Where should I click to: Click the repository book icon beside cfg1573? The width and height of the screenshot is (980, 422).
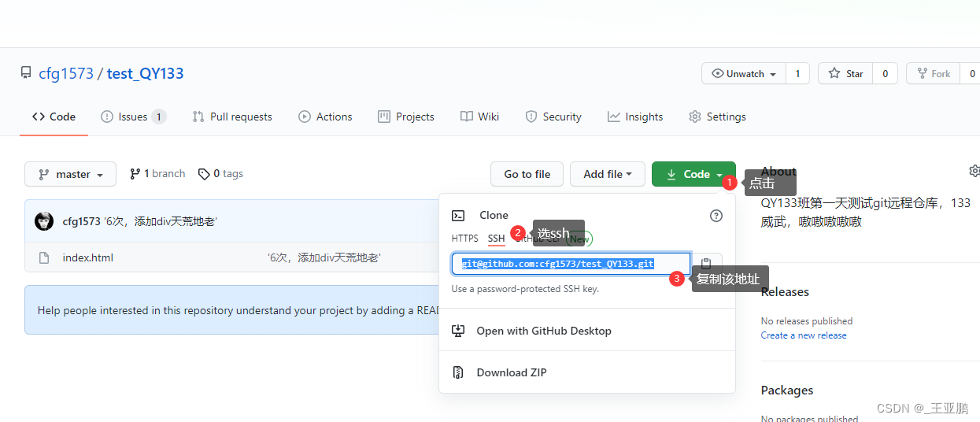click(27, 73)
